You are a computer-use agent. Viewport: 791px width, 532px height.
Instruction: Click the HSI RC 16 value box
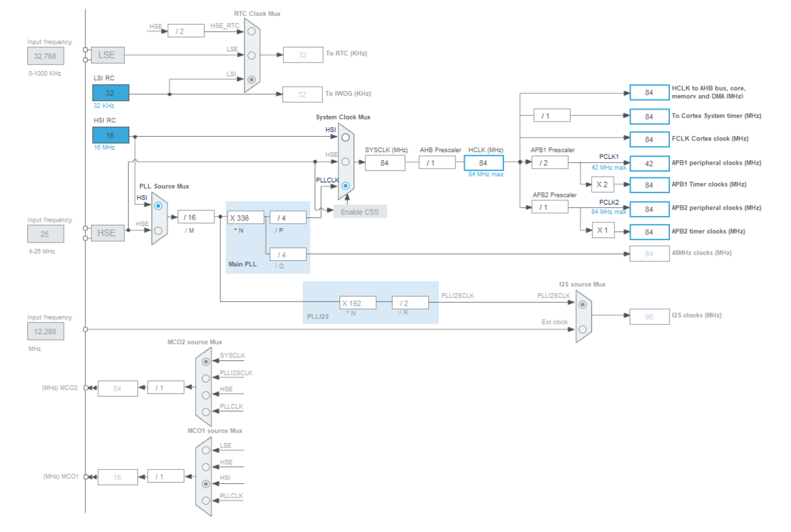click(x=111, y=135)
